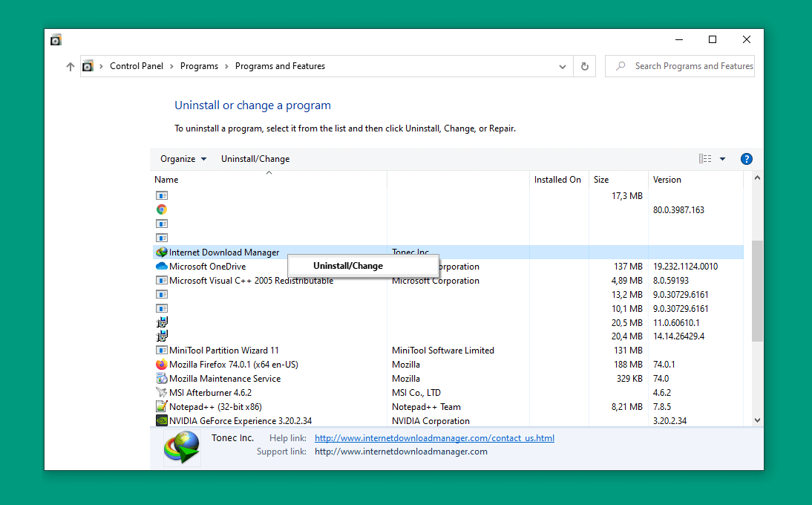The width and height of the screenshot is (812, 505).
Task: Select the Microsoft OneDrive entry
Action: tap(208, 266)
